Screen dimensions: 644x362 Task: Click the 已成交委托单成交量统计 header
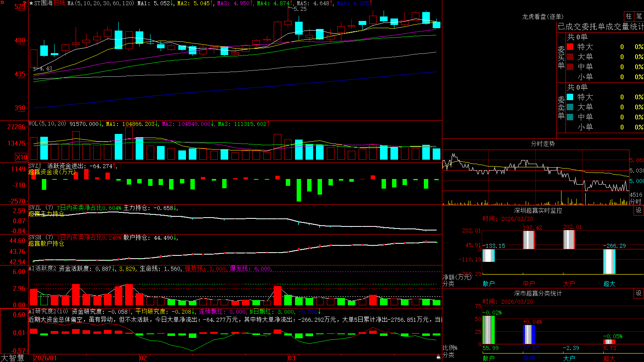601,27
